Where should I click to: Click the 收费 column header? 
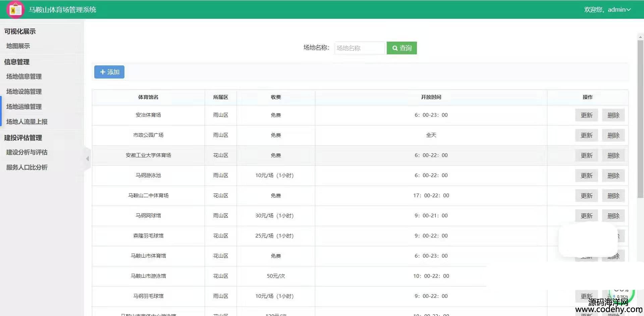click(276, 97)
